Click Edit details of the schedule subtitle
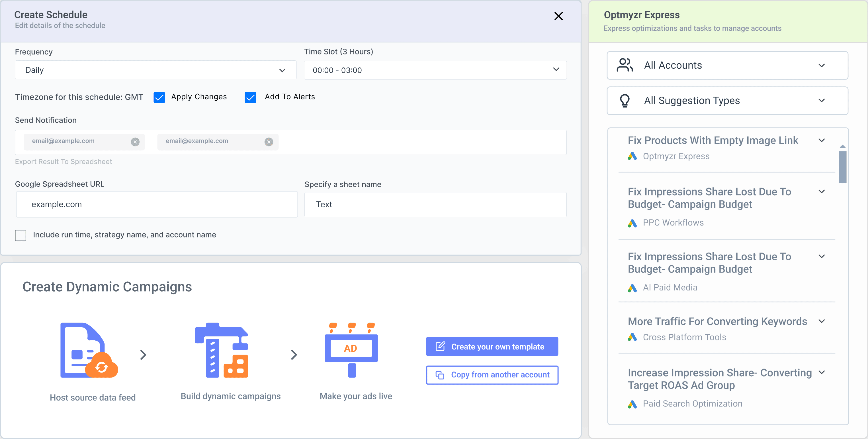Screen dimensions: 868x439 [60, 26]
